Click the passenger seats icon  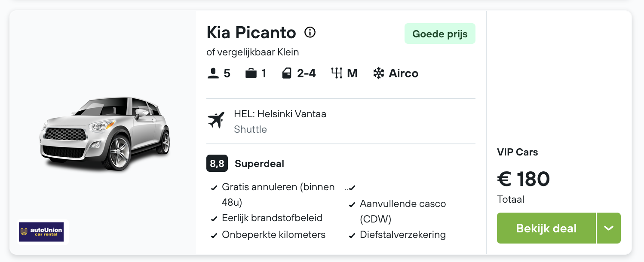(213, 73)
